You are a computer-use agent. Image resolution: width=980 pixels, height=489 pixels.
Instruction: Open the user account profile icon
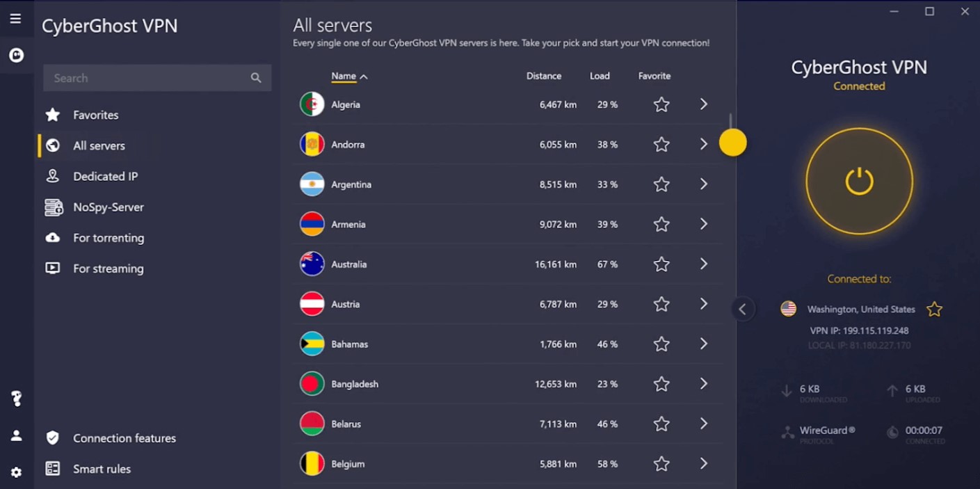16,435
